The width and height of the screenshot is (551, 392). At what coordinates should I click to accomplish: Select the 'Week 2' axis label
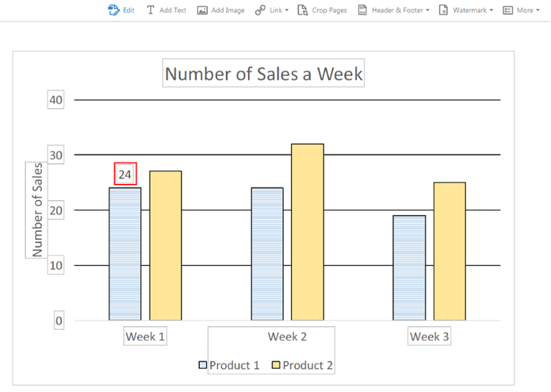(287, 336)
